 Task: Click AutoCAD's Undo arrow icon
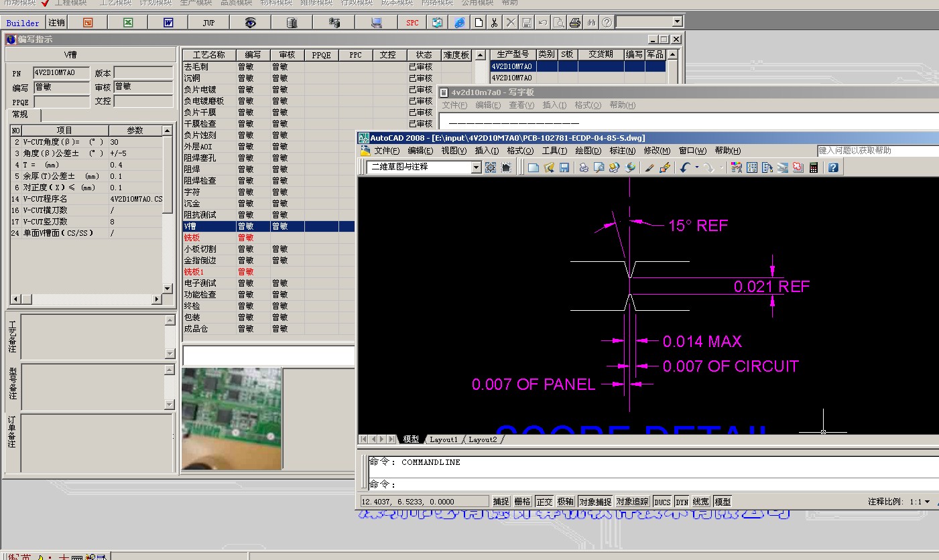tap(684, 167)
